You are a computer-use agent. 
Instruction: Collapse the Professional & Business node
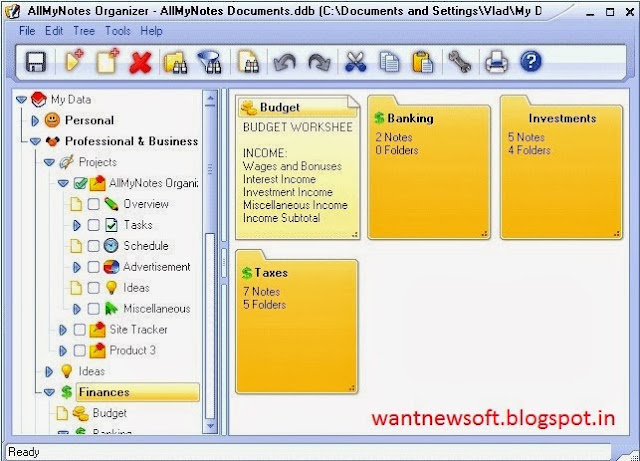pyautogui.click(x=36, y=142)
